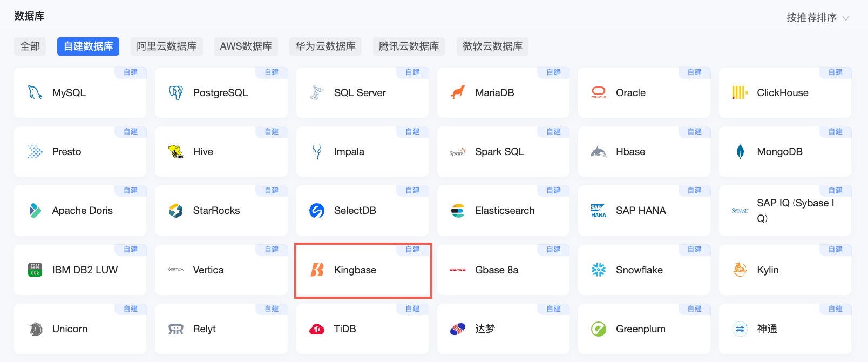Image resolution: width=868 pixels, height=362 pixels.
Task: Select the 全部 filter tab
Action: click(30, 46)
